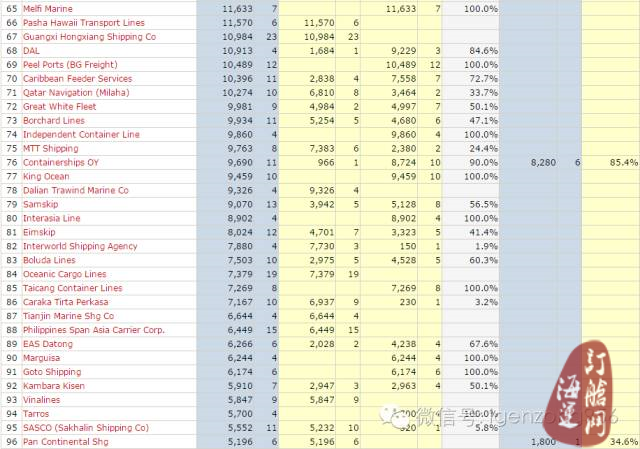Select total TEU value 10,913 in DAL row

click(x=238, y=51)
